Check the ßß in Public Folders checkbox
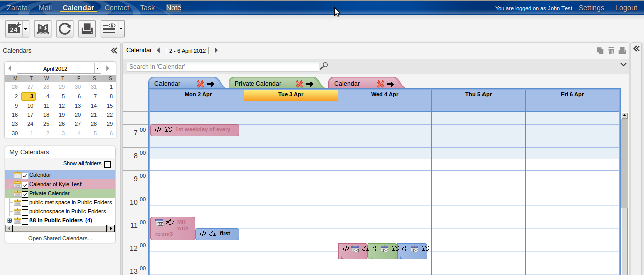This screenshot has height=275, width=644. tap(25, 221)
